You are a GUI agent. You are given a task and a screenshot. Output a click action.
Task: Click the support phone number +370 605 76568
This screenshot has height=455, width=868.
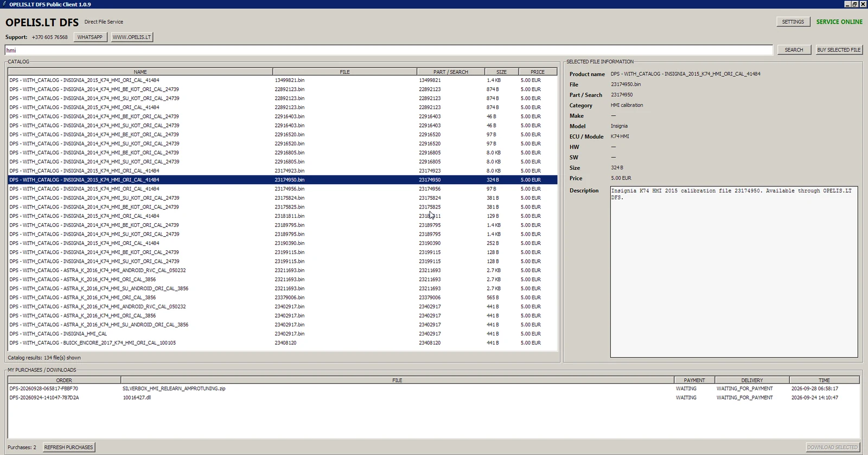pyautogui.click(x=49, y=37)
